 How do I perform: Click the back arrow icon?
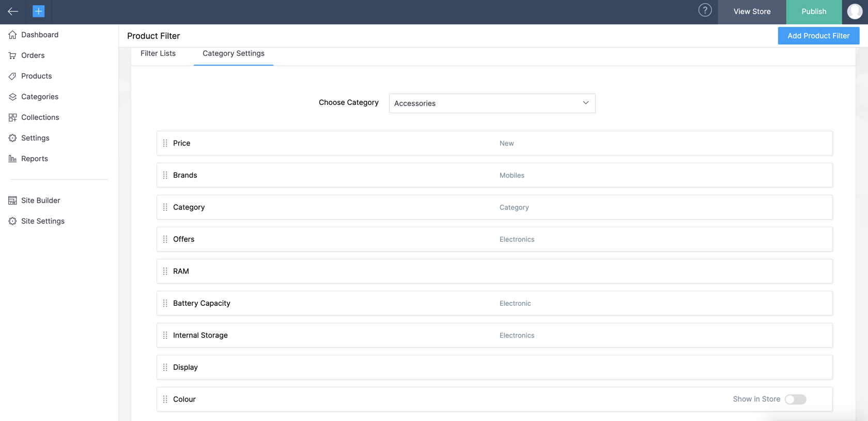coord(13,11)
